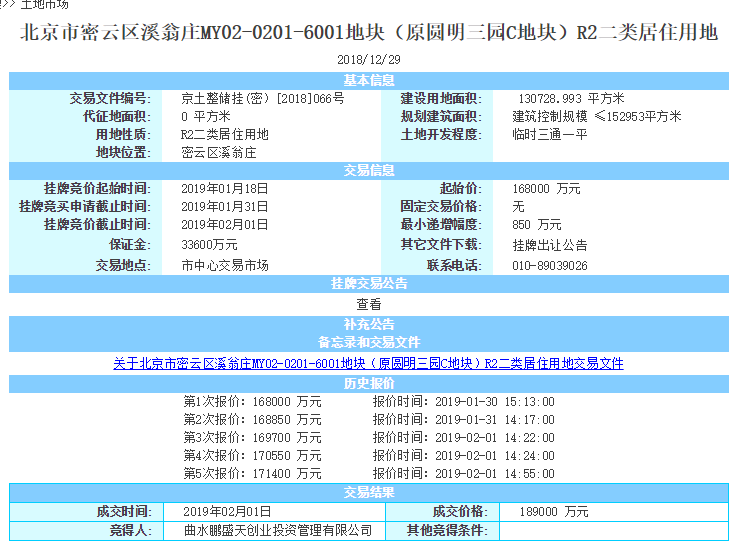Click the R2二类居住用地 land use value

(225, 135)
